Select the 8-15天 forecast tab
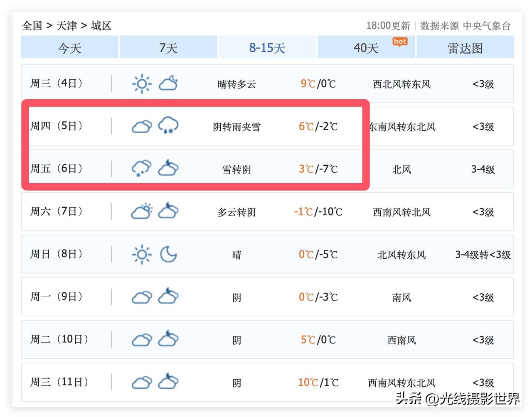Screen dimensions: 532x417 (x=267, y=47)
